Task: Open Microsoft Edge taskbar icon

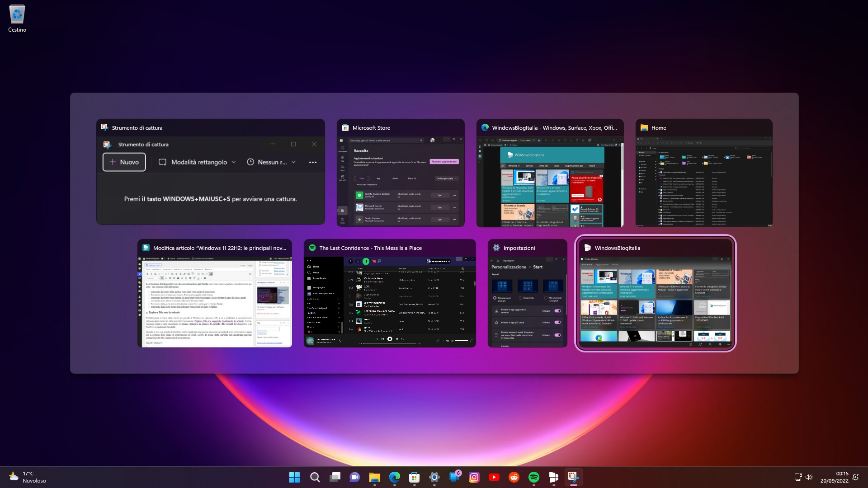Action: (x=395, y=477)
